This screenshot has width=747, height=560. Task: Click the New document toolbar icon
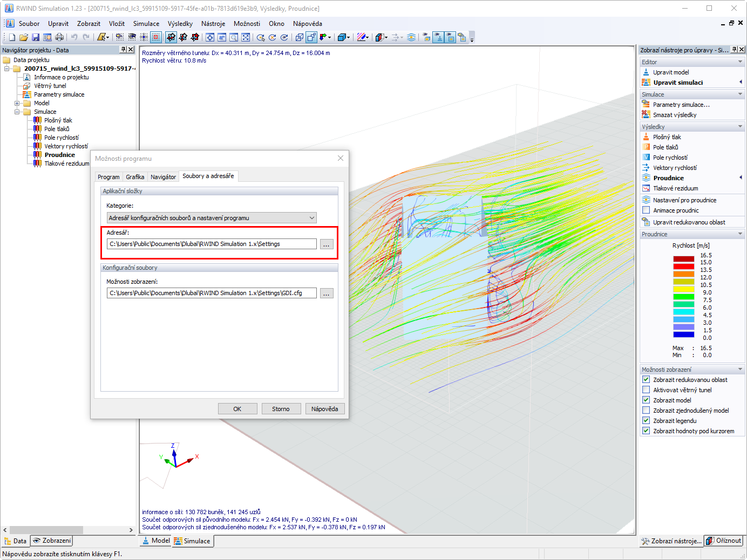12,37
